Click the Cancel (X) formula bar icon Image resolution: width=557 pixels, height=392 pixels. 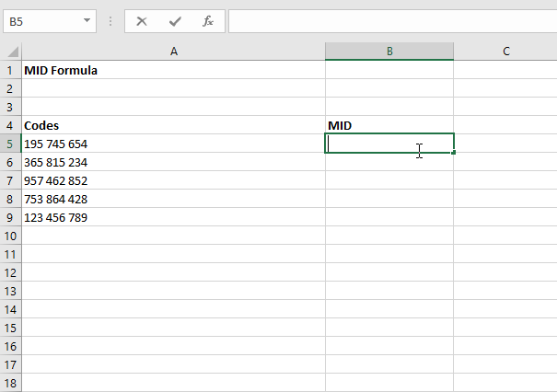point(142,20)
